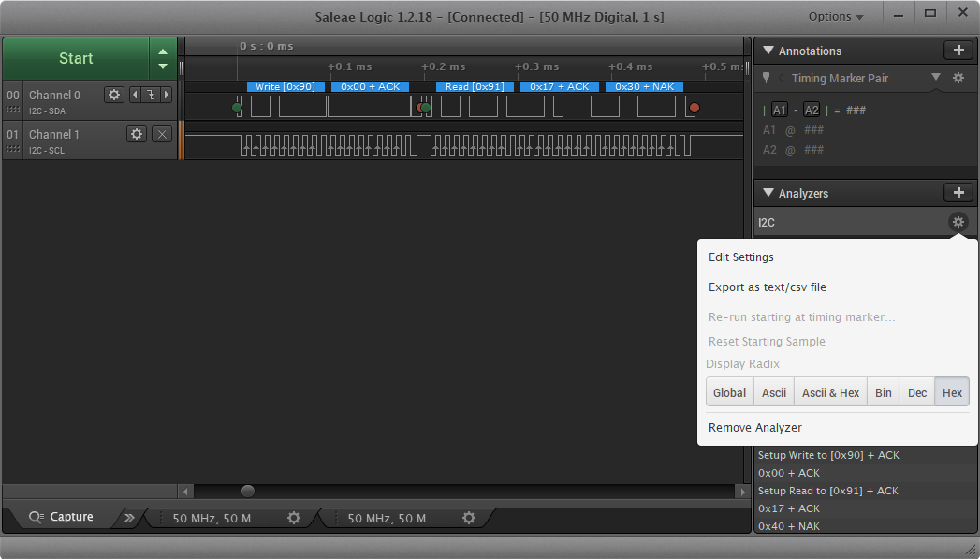Click the I2C analyzer gear icon
Image resolution: width=980 pixels, height=559 pixels.
[958, 223]
